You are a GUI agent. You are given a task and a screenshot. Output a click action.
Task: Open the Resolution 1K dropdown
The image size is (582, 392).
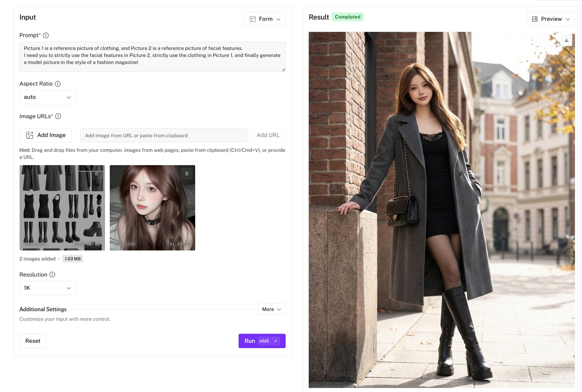pyautogui.click(x=47, y=288)
